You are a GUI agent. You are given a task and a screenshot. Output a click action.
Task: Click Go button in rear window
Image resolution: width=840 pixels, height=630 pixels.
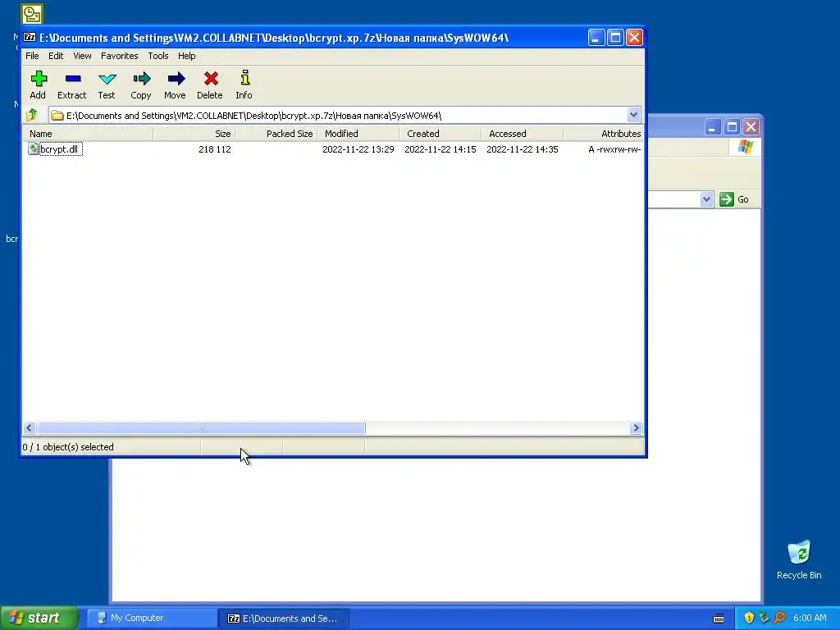[734, 199]
